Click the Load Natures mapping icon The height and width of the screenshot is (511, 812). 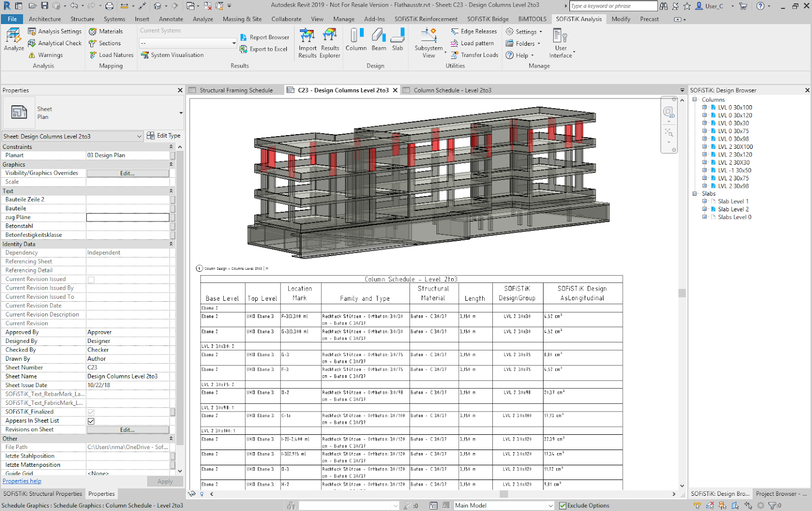point(111,55)
